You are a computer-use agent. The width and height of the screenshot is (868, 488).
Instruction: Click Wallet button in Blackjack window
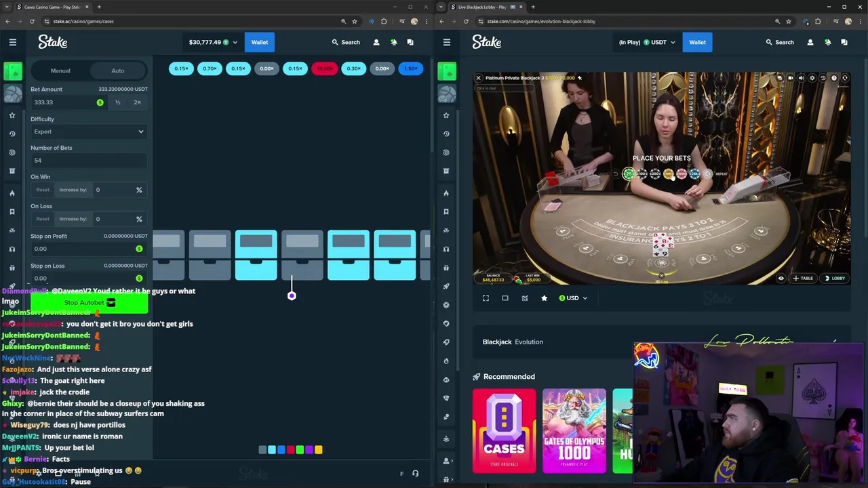coord(697,42)
